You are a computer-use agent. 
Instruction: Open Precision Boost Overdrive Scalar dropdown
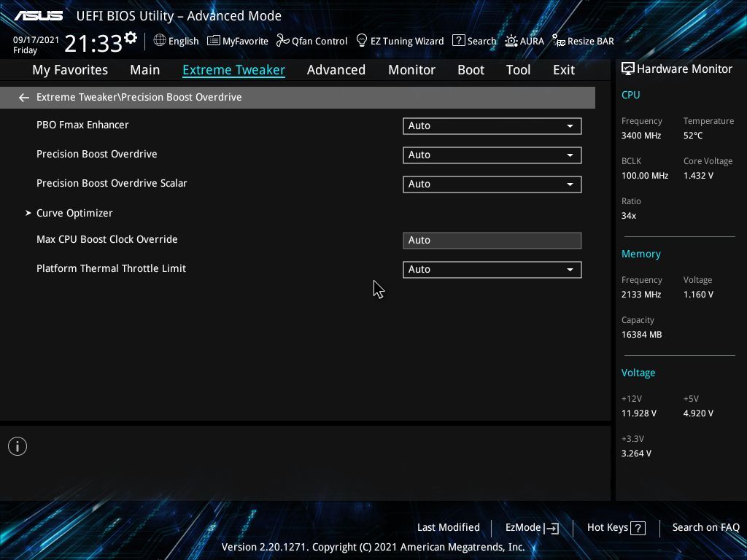tap(492, 184)
